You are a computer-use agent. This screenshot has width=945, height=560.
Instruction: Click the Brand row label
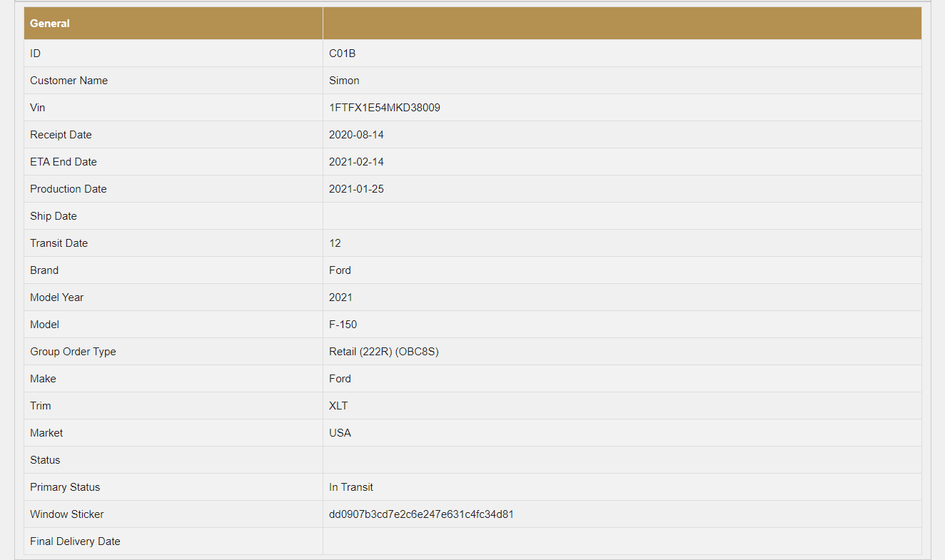[x=44, y=270]
